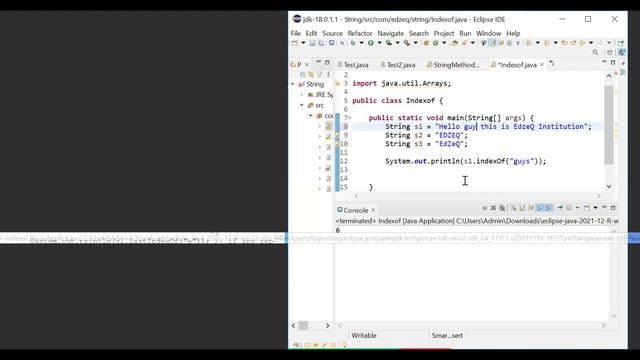Switch to the Test2.java tab
640x360 pixels.
point(398,64)
